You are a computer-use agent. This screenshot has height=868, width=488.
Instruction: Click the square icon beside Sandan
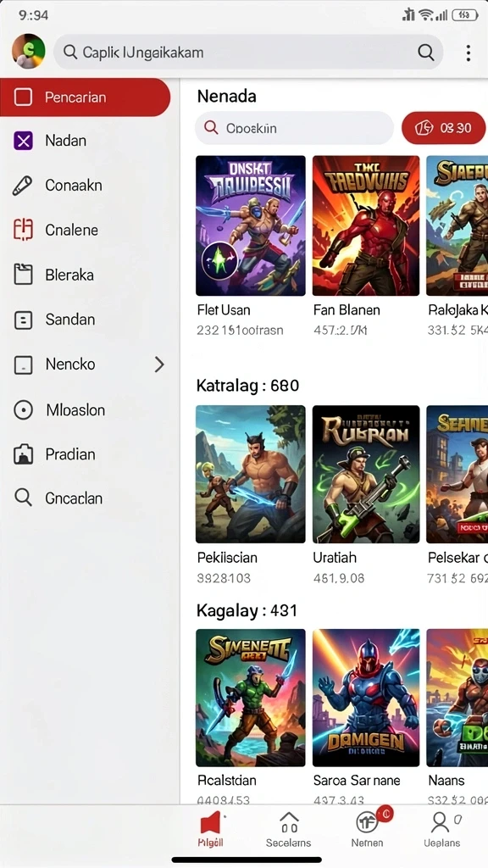point(23,320)
